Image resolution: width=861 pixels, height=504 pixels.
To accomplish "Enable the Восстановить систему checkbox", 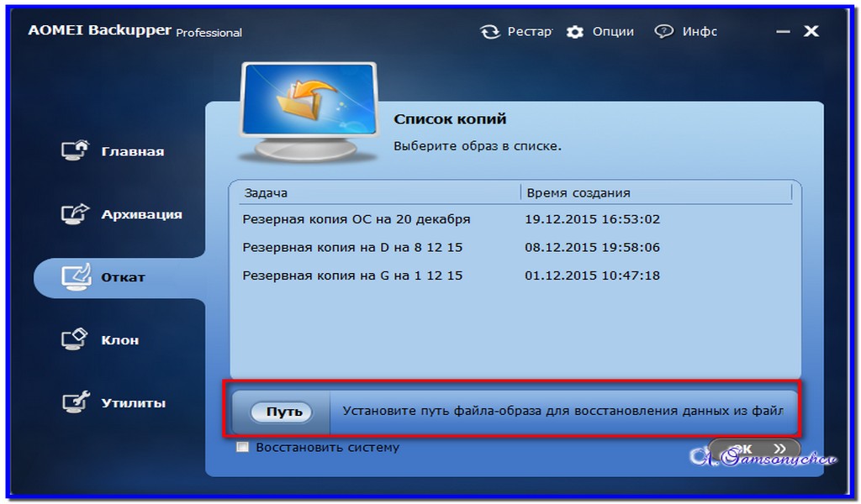I will coord(242,447).
